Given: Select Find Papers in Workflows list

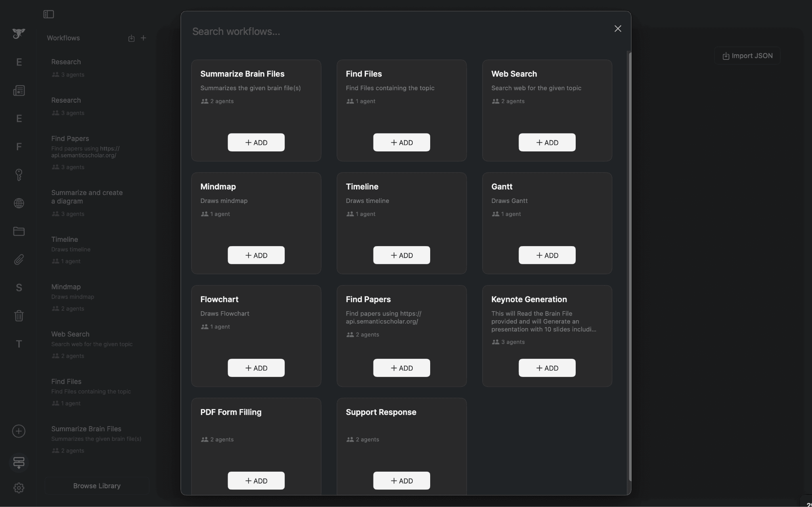Looking at the screenshot, I should pos(70,139).
